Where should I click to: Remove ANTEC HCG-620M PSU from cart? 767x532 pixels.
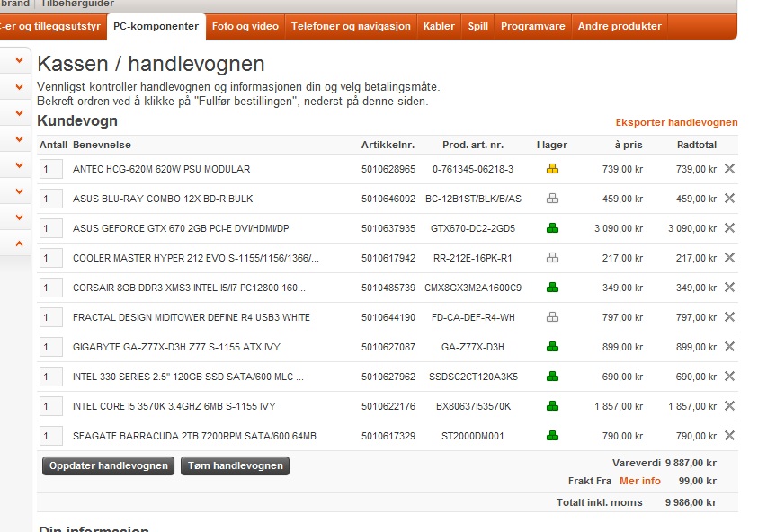point(729,169)
